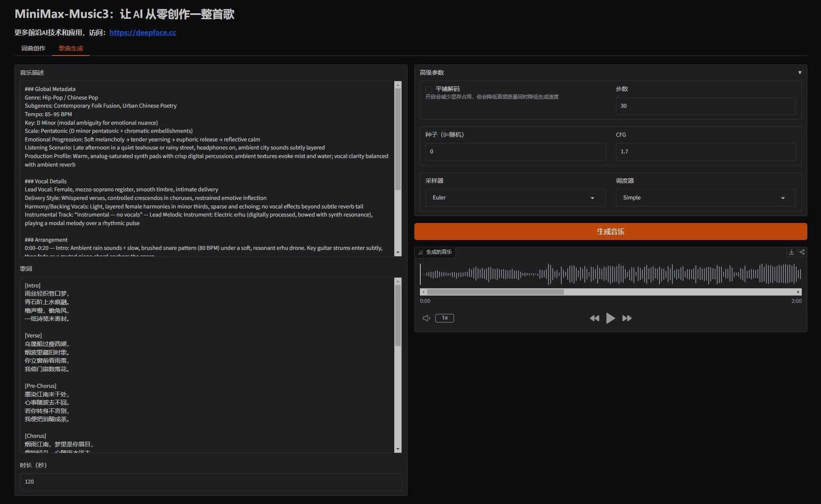Click 音乐描述 scrollbar down arrow
821x504 pixels.
398,253
